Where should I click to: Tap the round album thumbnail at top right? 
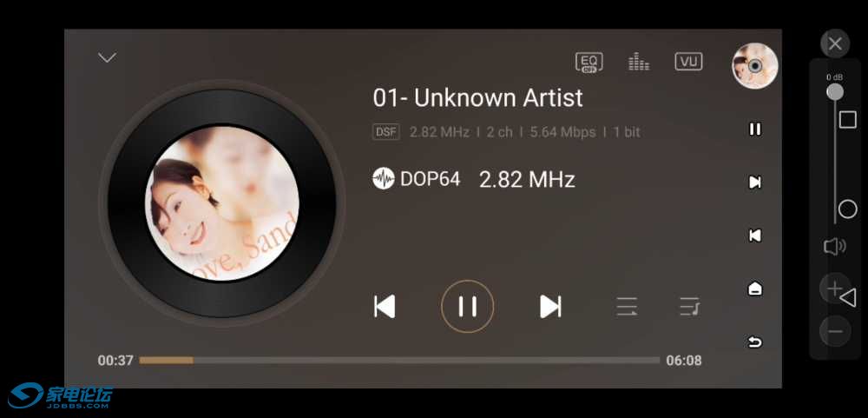tap(754, 66)
